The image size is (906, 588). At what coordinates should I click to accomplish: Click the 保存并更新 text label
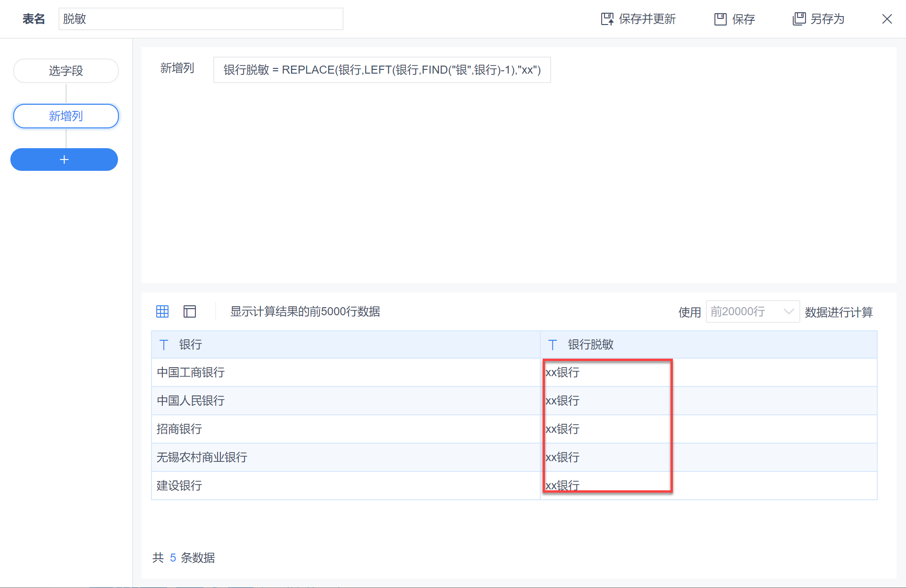(647, 19)
